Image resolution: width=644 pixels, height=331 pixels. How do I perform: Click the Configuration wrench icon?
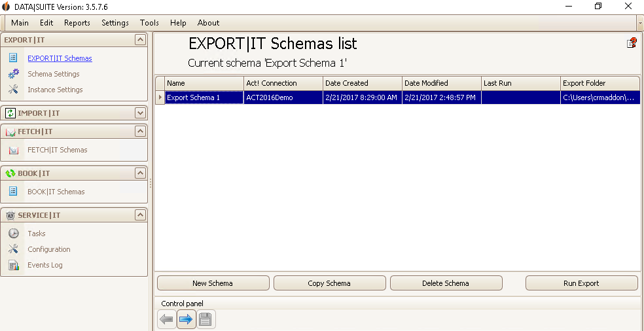tap(13, 249)
